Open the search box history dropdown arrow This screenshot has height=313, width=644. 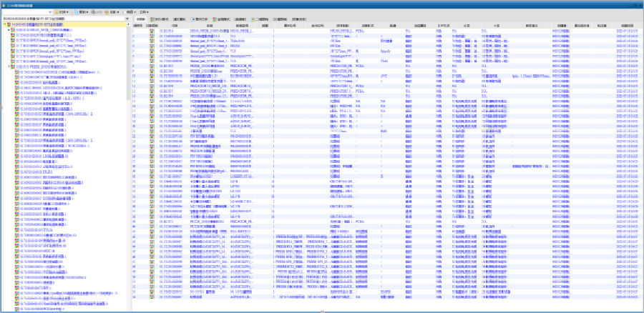(49, 12)
